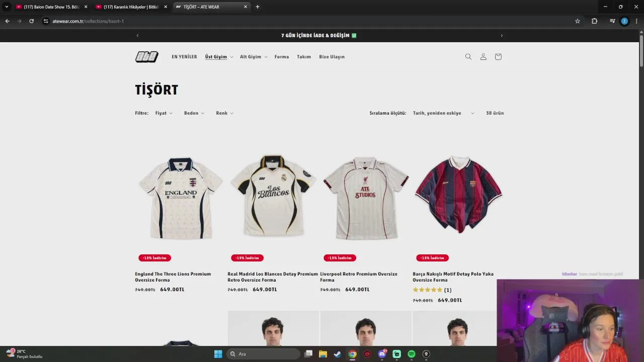Expand the Üst Giyim menu
This screenshot has height=362, width=644.
[x=219, y=57]
